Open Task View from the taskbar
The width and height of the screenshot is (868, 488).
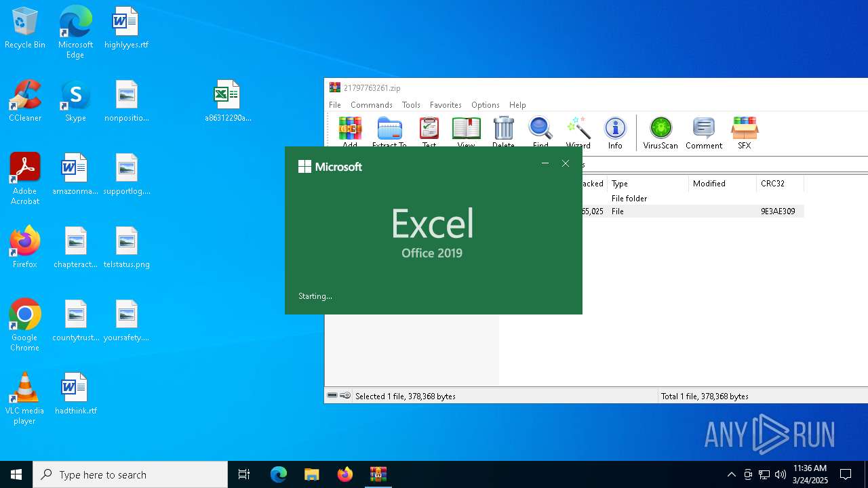click(x=244, y=474)
